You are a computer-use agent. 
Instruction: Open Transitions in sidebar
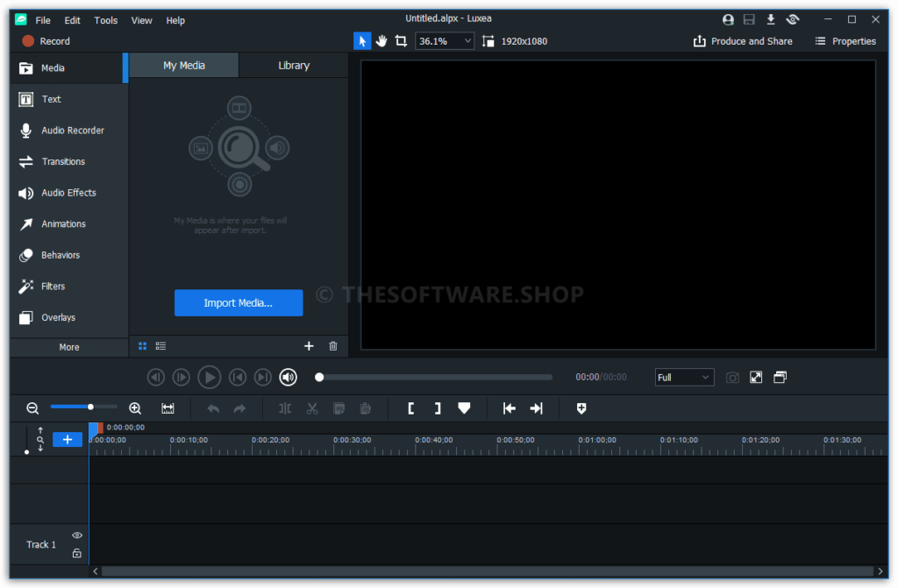[68, 161]
